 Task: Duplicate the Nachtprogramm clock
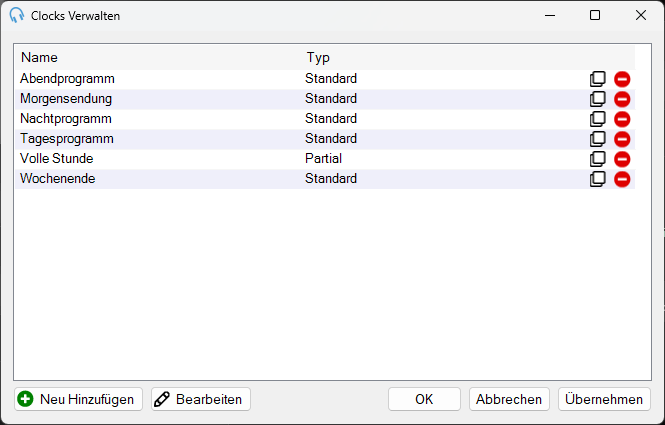point(598,119)
